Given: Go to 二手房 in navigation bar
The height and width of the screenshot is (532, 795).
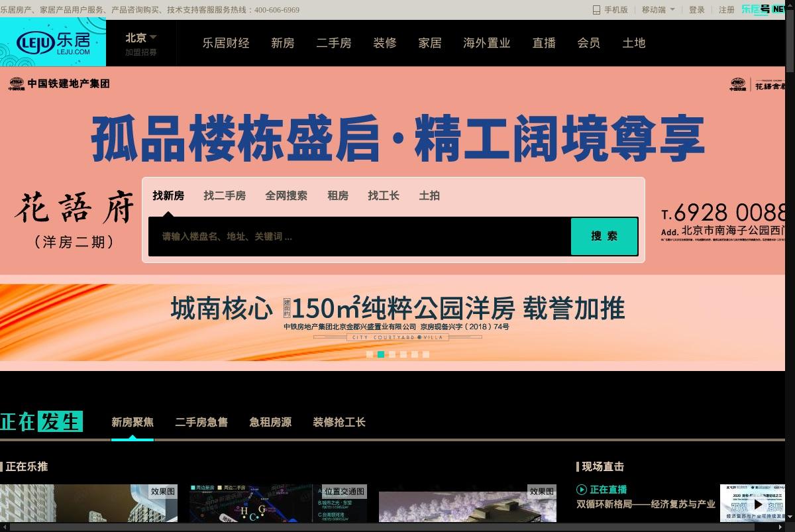Looking at the screenshot, I should 334,43.
